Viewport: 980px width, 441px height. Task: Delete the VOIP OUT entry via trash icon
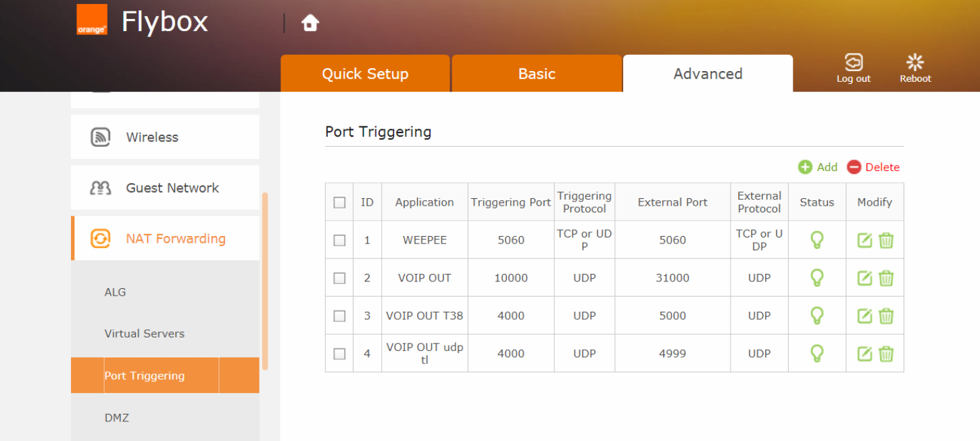[886, 278]
